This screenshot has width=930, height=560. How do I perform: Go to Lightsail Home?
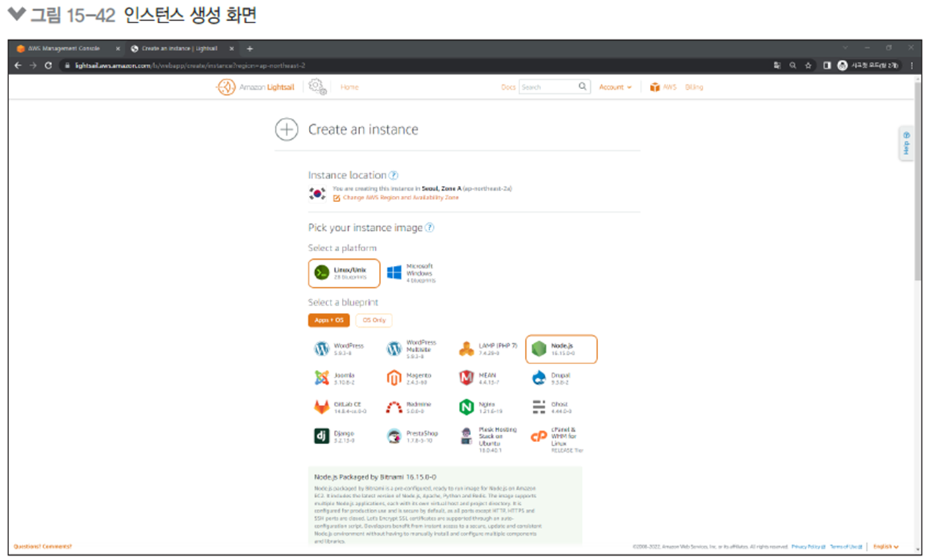click(350, 87)
